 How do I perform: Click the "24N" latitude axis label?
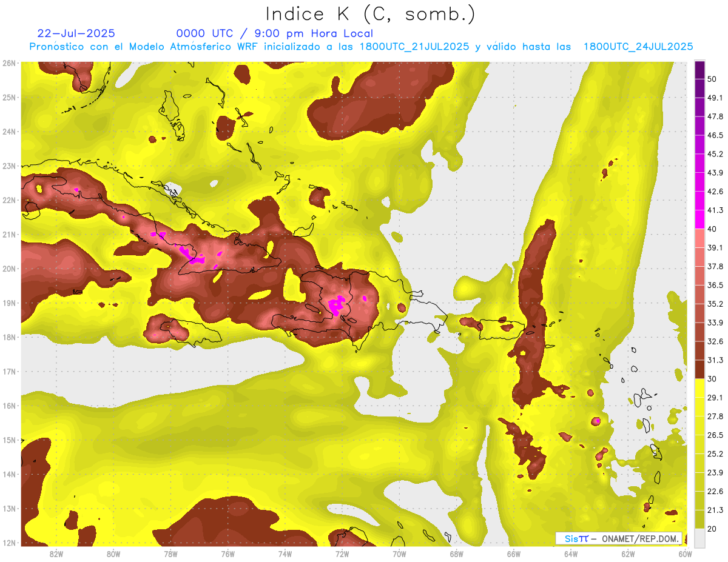tap(9, 132)
